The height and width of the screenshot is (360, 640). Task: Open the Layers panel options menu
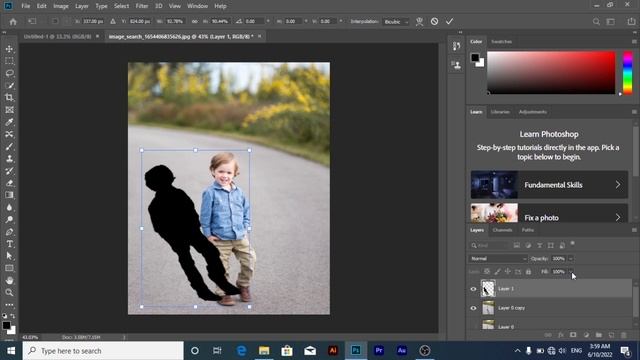[634, 230]
